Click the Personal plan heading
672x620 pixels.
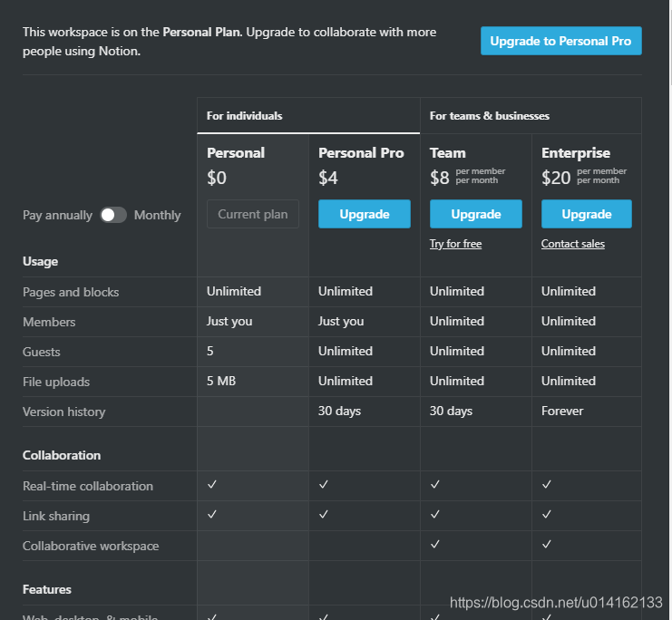click(236, 153)
